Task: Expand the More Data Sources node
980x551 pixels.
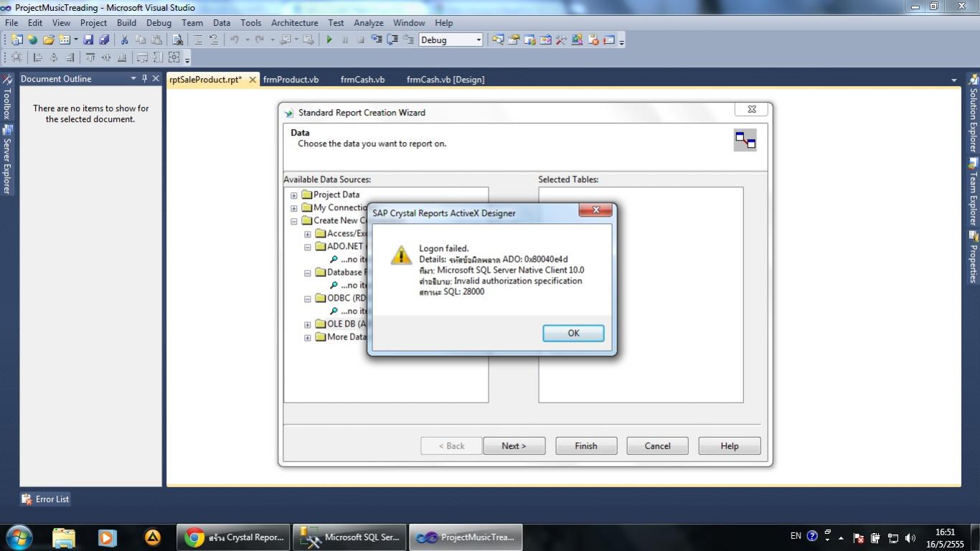Action: [308, 337]
